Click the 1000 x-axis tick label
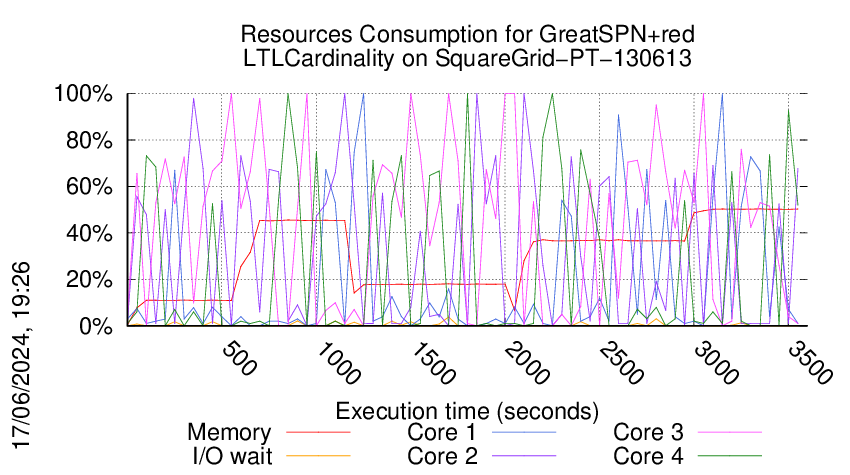Screen dimensions: 850x475 [x=338, y=363]
